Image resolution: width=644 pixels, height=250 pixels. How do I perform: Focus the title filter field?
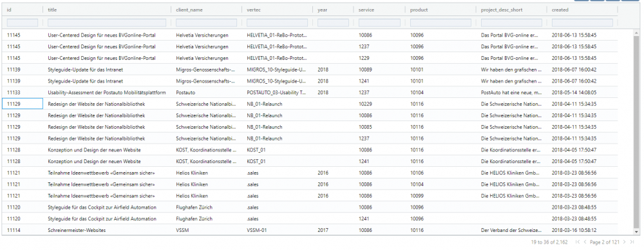point(107,23)
